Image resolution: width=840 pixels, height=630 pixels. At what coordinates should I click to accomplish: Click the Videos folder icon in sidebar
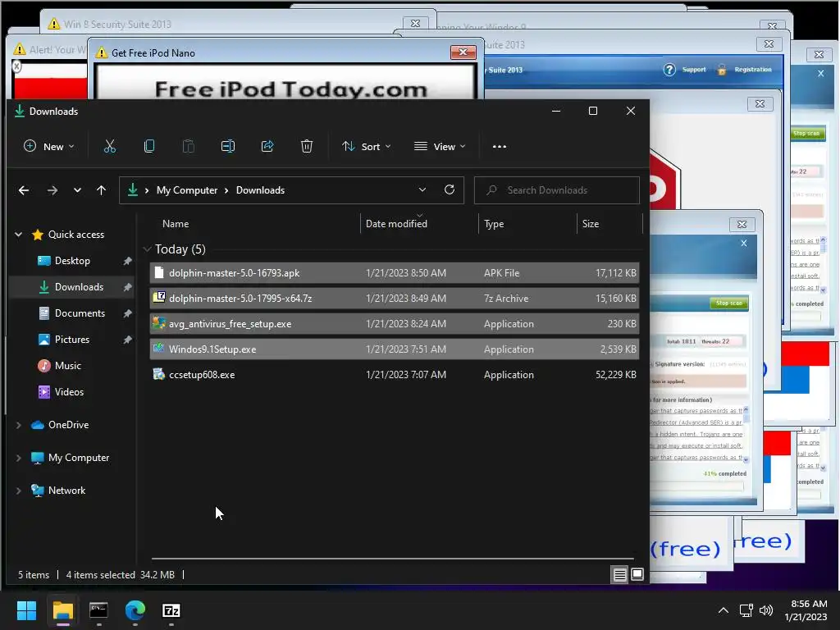tap(44, 391)
